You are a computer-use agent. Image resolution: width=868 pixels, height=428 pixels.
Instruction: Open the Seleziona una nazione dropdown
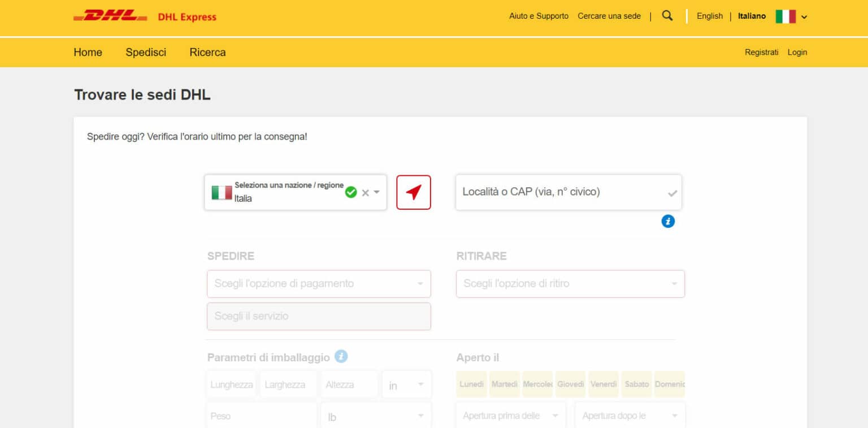click(x=376, y=192)
